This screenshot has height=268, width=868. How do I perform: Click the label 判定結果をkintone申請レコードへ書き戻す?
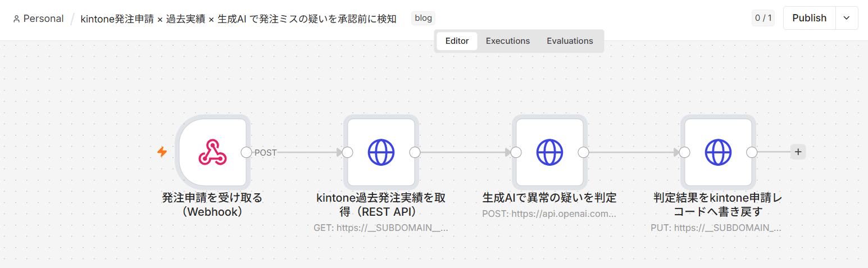point(718,205)
